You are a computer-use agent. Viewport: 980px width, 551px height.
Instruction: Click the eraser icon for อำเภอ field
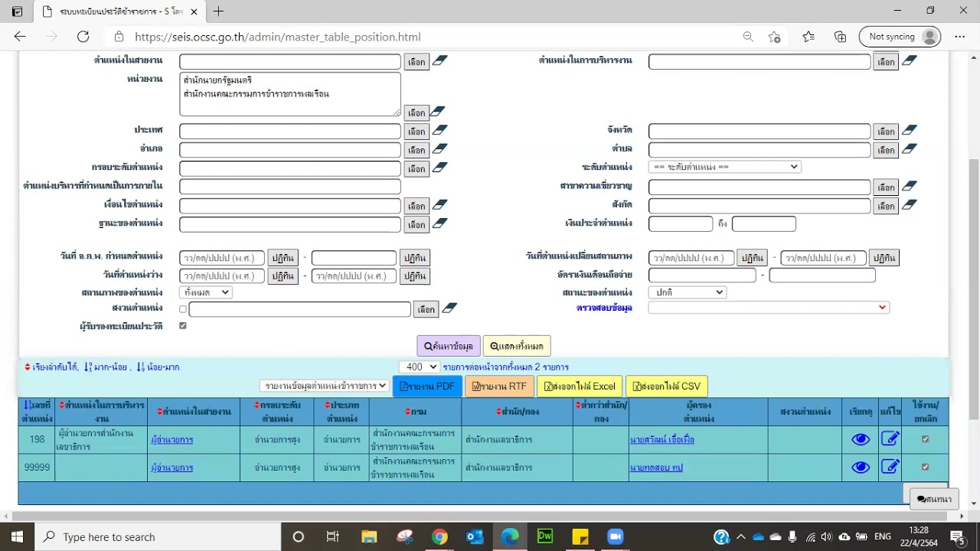tap(439, 148)
